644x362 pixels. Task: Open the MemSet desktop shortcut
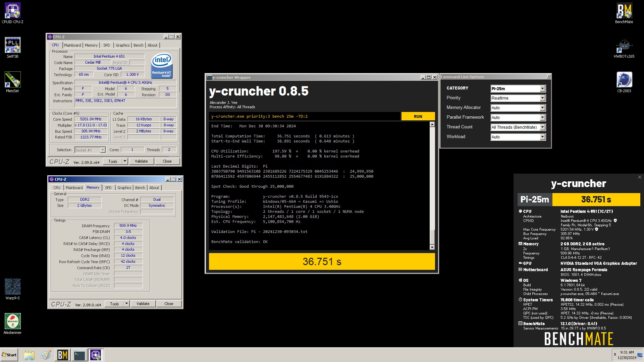(x=12, y=82)
